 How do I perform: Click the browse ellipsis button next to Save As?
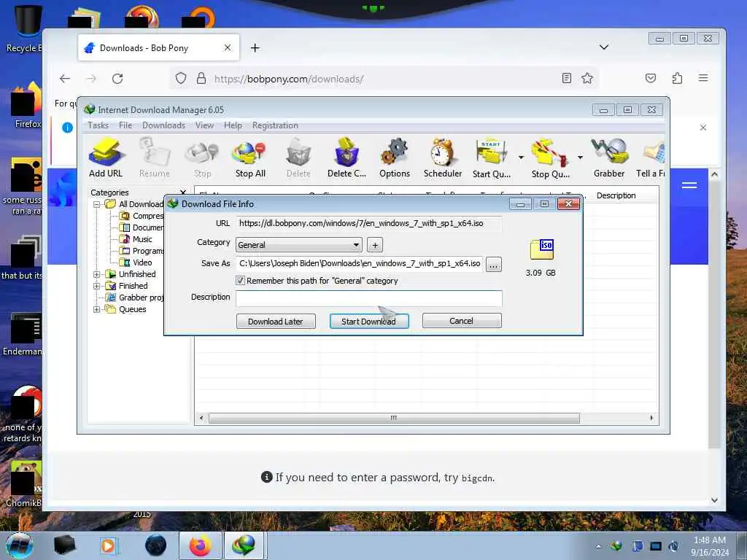click(x=494, y=264)
